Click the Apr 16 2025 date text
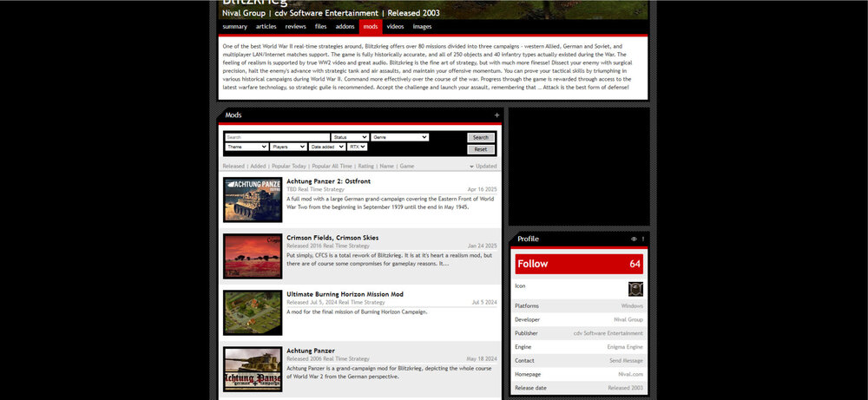The image size is (868, 400). coord(482,189)
